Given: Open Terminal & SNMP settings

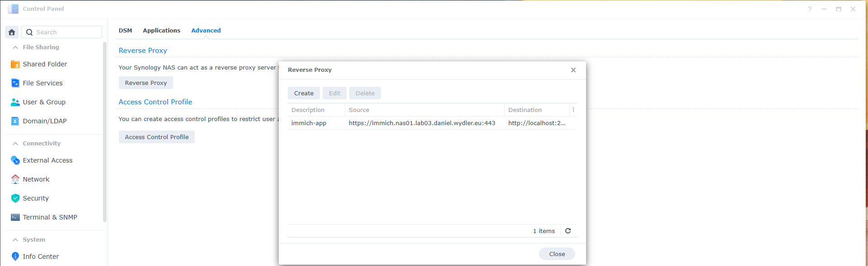Looking at the screenshot, I should (x=50, y=217).
